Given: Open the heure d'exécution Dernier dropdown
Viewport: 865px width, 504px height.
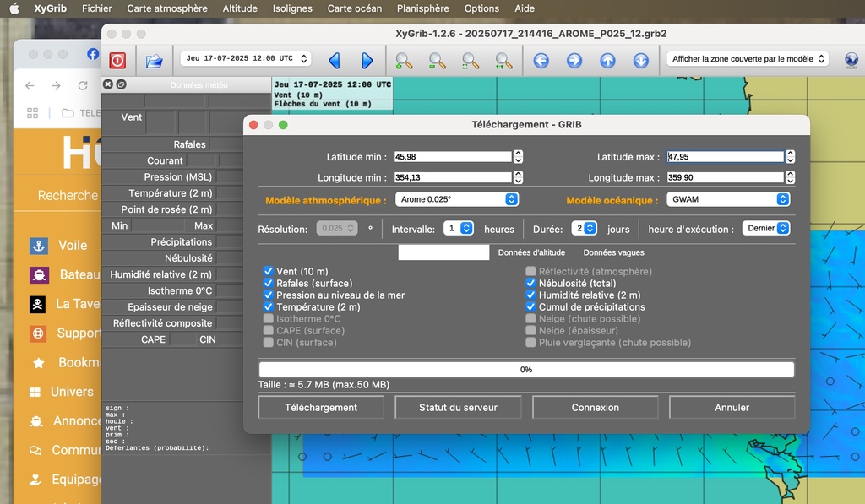Looking at the screenshot, I should [x=766, y=228].
